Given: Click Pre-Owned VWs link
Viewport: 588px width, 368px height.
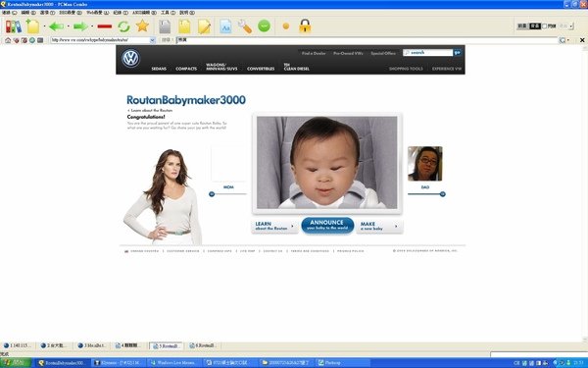Looking at the screenshot, I should click(x=348, y=53).
